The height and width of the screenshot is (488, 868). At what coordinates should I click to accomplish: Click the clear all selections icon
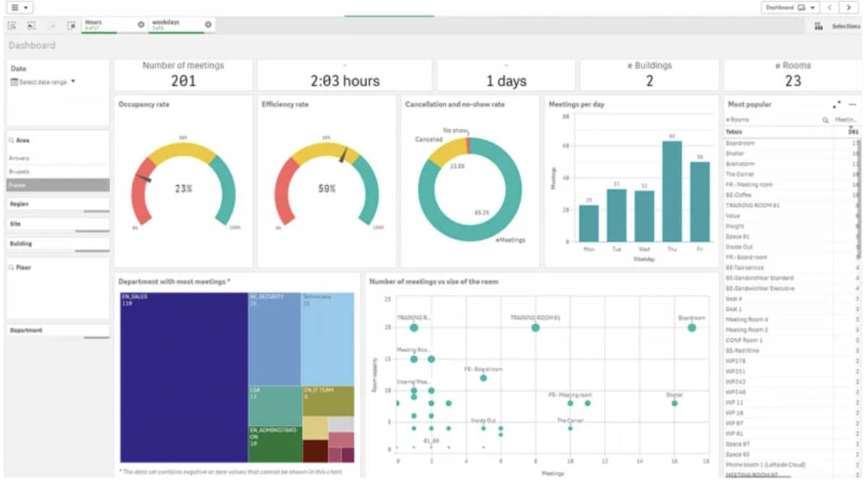point(71,25)
